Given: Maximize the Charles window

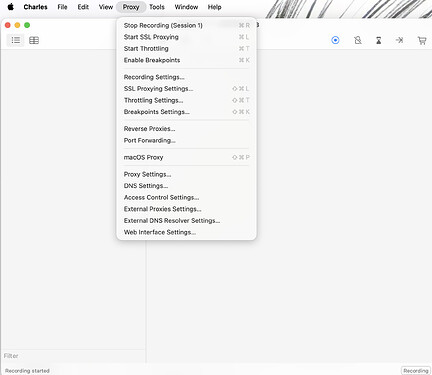Looking at the screenshot, I should pos(27,25).
